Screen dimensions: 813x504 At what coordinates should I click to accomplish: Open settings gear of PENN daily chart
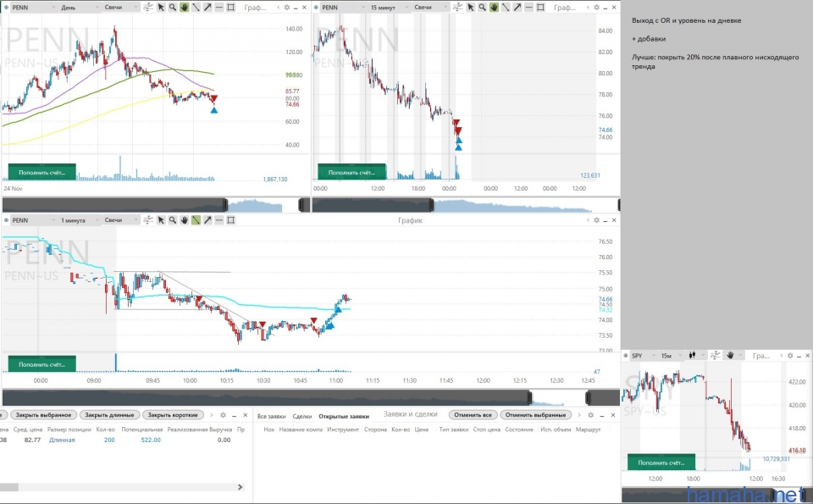click(x=287, y=8)
